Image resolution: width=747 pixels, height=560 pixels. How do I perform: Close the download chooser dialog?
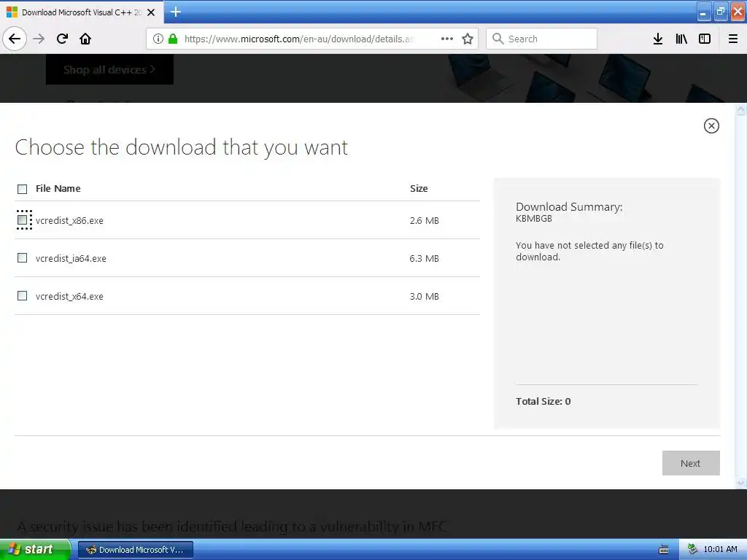pyautogui.click(x=711, y=125)
